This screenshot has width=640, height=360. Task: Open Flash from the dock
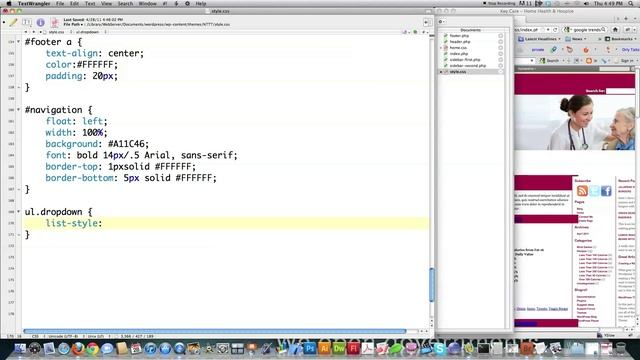[353, 349]
